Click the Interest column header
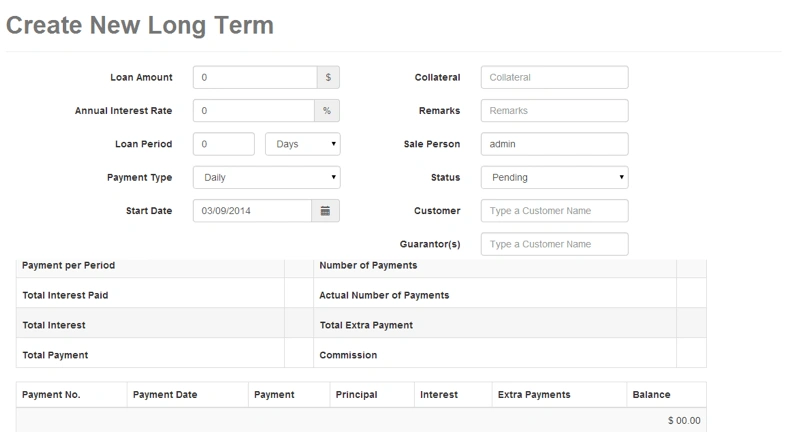786x432 pixels. point(439,395)
